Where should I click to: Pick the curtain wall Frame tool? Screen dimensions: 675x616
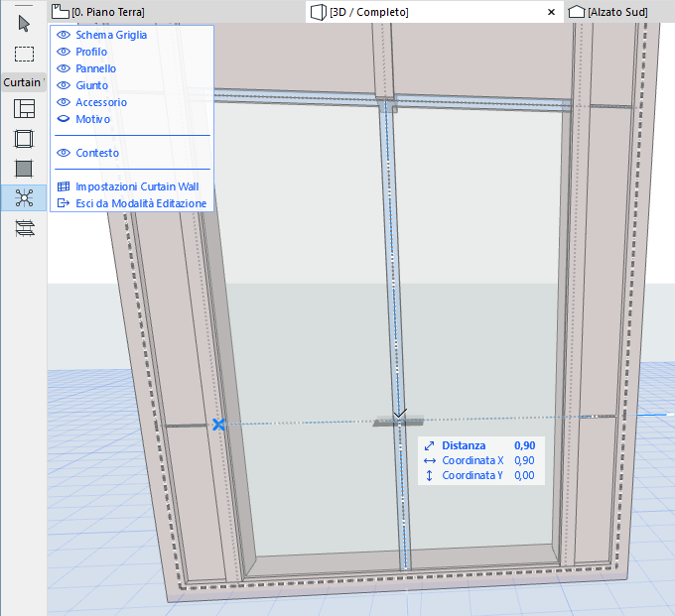point(24,139)
